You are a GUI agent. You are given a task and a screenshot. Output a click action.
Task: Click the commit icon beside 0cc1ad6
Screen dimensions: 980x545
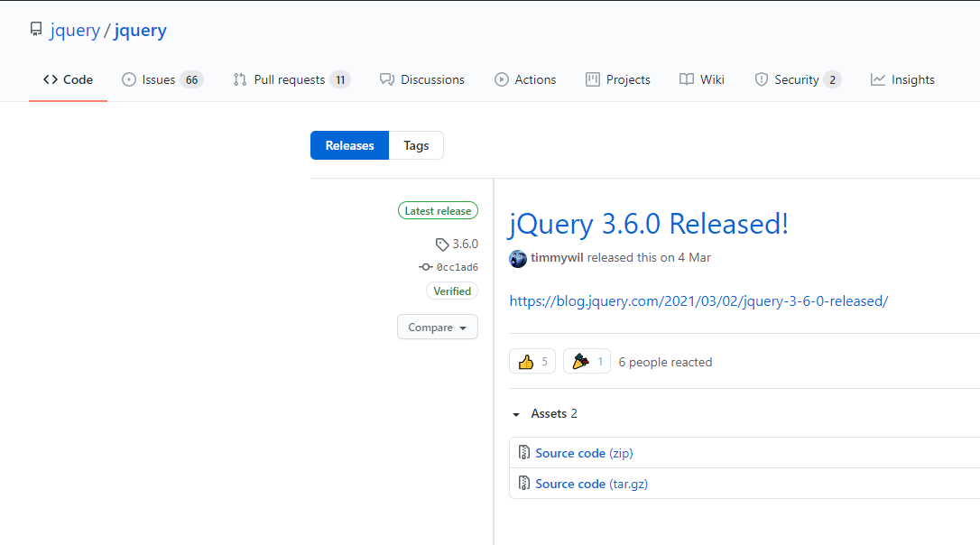(426, 267)
